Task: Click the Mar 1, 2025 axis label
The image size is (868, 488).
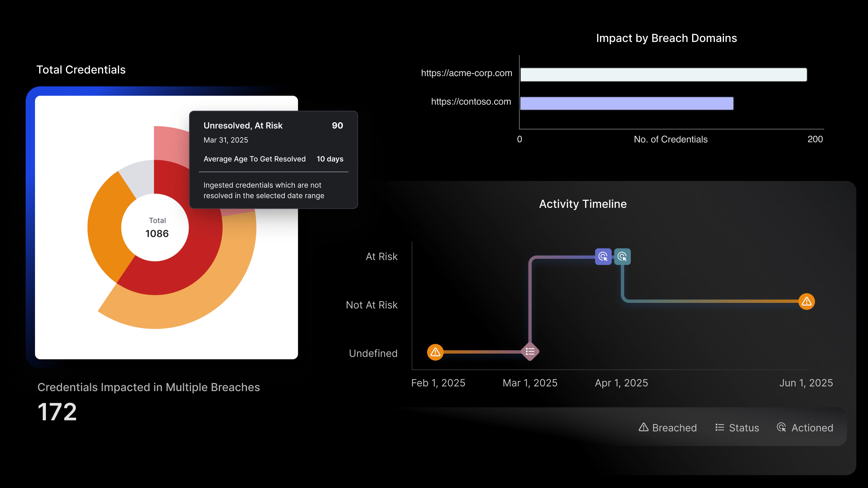Action: (x=530, y=383)
